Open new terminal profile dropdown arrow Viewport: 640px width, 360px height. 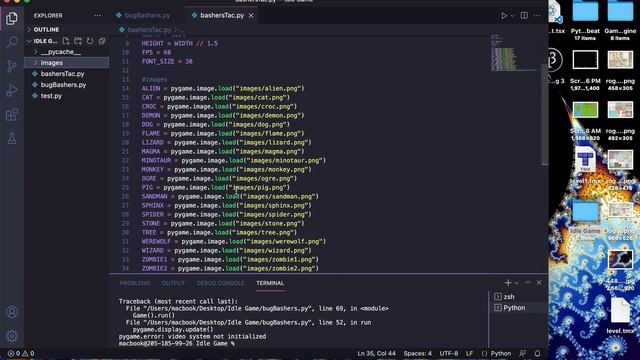[x=516, y=283]
